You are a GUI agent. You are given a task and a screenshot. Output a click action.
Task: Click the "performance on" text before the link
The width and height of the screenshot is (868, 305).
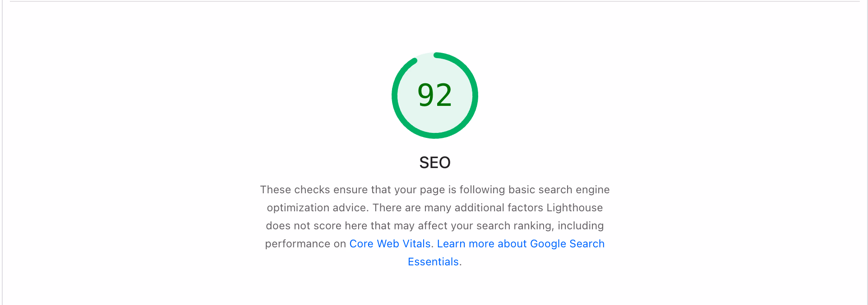(305, 244)
